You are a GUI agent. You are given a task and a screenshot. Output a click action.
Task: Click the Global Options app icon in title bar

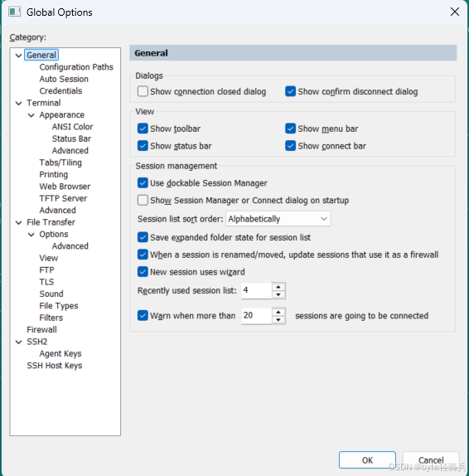(x=14, y=12)
